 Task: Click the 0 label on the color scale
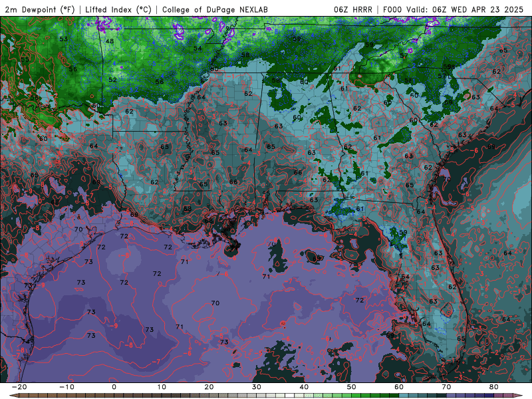pos(114,387)
